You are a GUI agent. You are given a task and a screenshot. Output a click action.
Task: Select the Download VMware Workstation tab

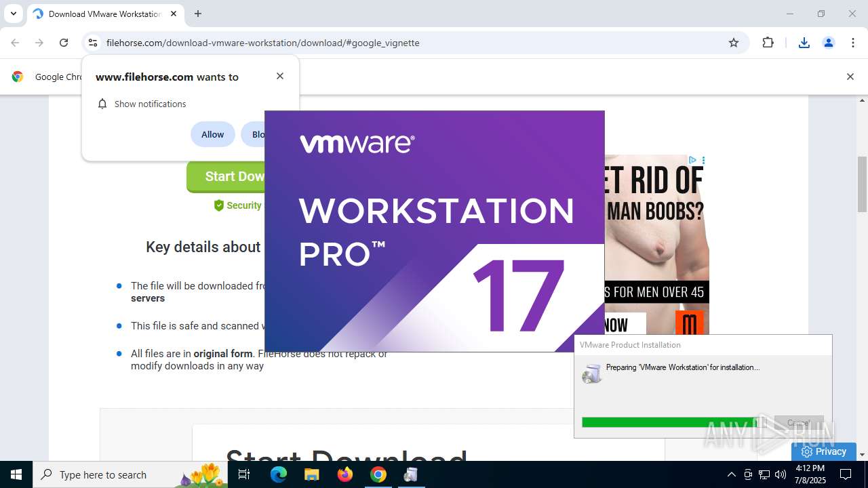(105, 14)
